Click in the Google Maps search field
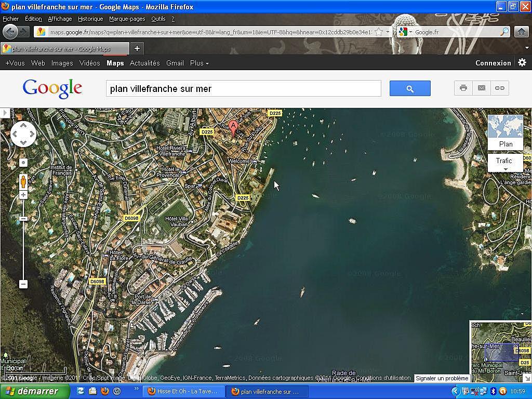This screenshot has height=399, width=532. [x=243, y=88]
